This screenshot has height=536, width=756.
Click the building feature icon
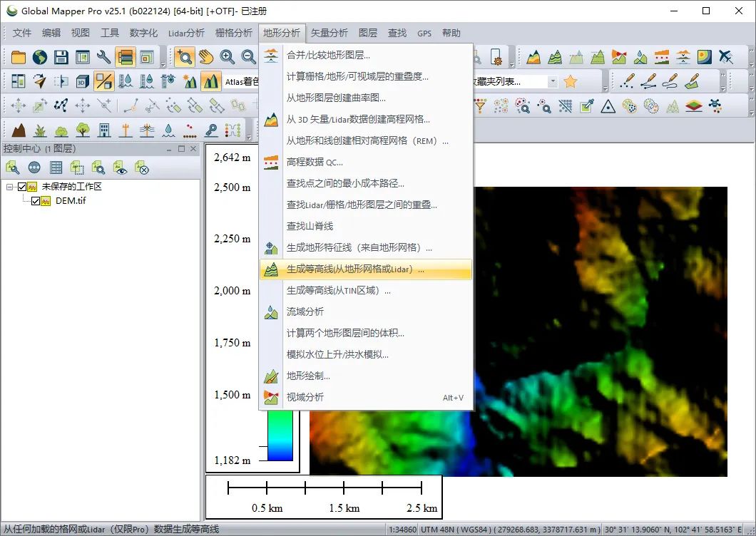[104, 130]
